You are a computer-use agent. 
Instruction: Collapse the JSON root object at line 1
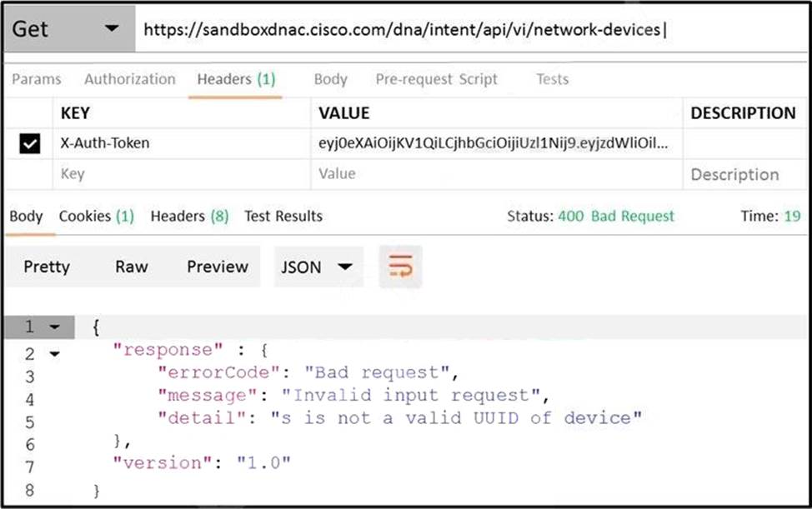[x=55, y=328]
